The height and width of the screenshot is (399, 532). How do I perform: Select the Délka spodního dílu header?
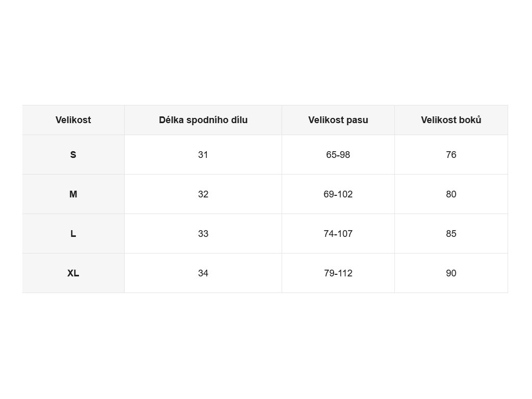click(203, 120)
